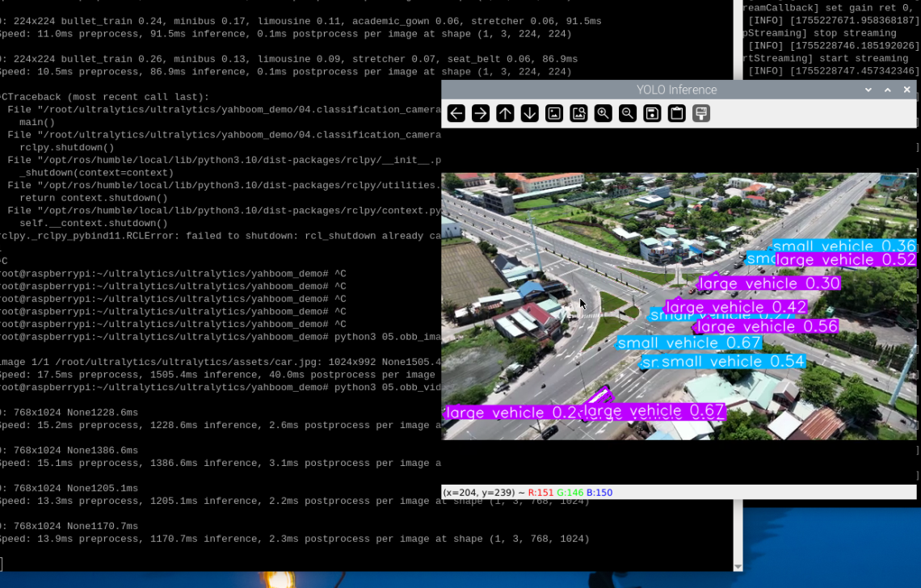Screen dimensions: 921x588
Task: Fit image to the window
Action: click(578, 113)
